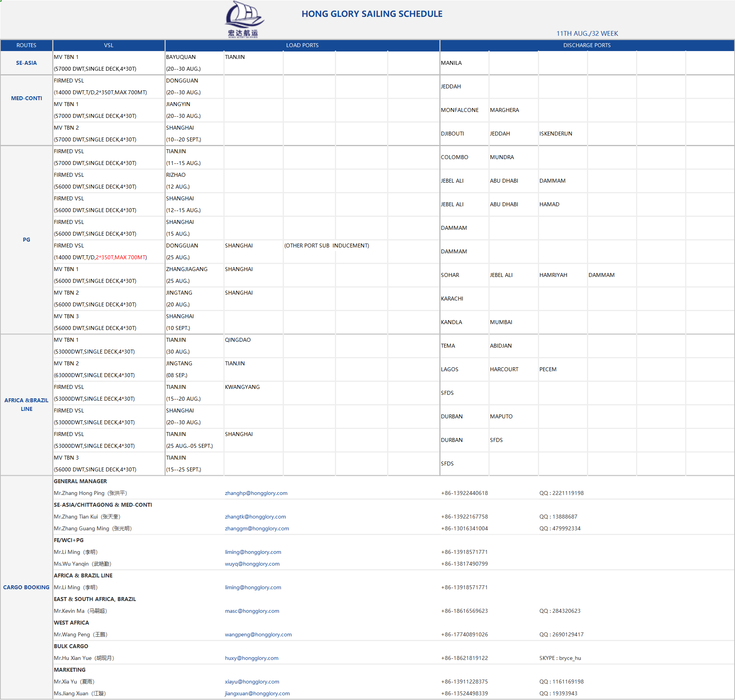Click the WEST AFRICA section heading
This screenshot has height=700, width=735.
[71, 623]
